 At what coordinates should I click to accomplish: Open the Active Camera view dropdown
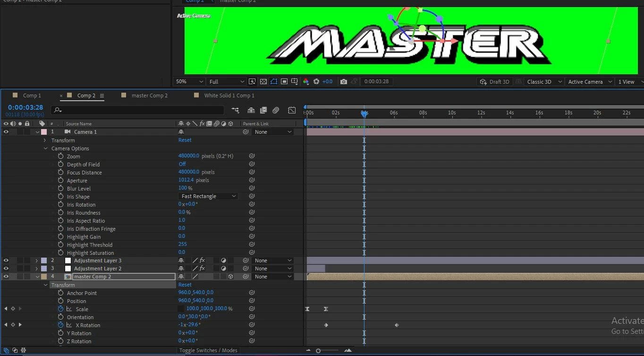[590, 82]
